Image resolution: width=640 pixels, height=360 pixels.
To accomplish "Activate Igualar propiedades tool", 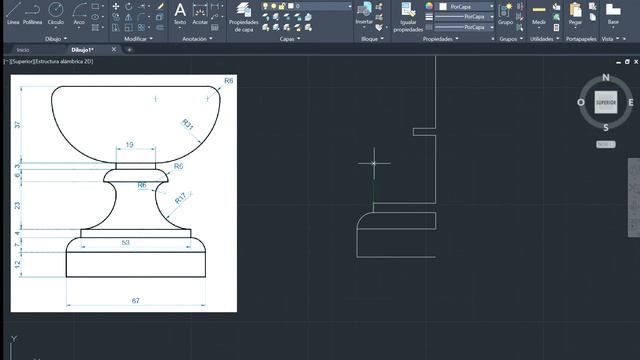I will coord(408,17).
